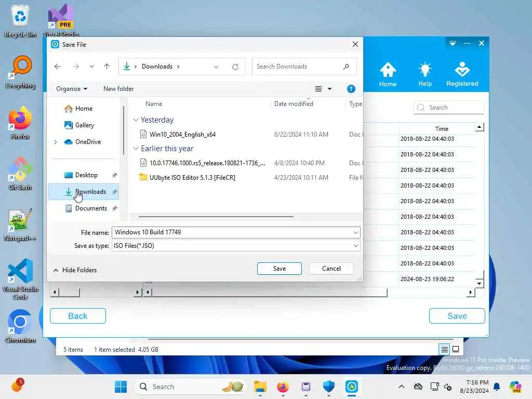Click the Search Downloads field
This screenshot has height=399, width=532.
(x=304, y=66)
